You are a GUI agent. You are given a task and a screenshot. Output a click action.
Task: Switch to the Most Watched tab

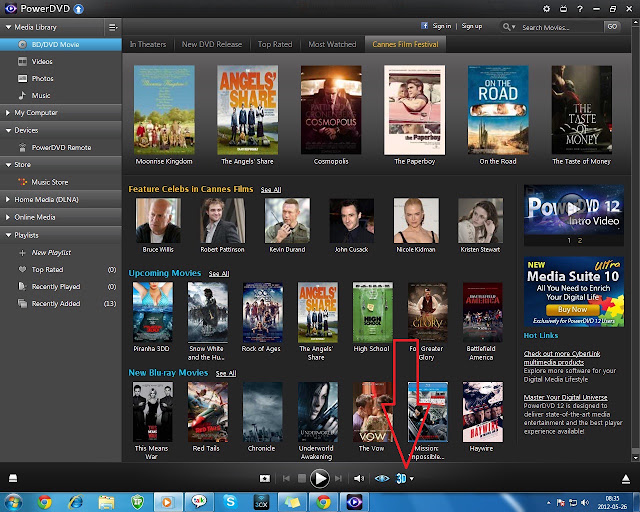click(332, 44)
